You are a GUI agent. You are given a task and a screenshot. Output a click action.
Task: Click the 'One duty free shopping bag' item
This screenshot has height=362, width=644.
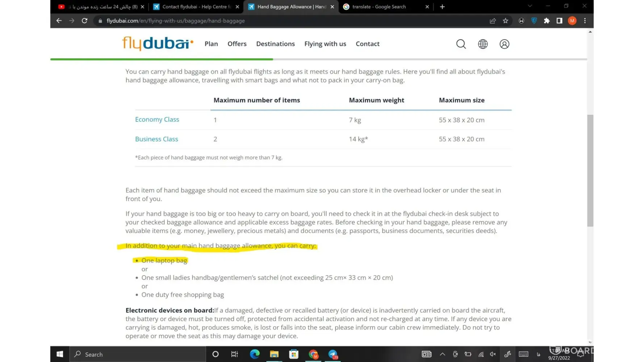tap(183, 295)
